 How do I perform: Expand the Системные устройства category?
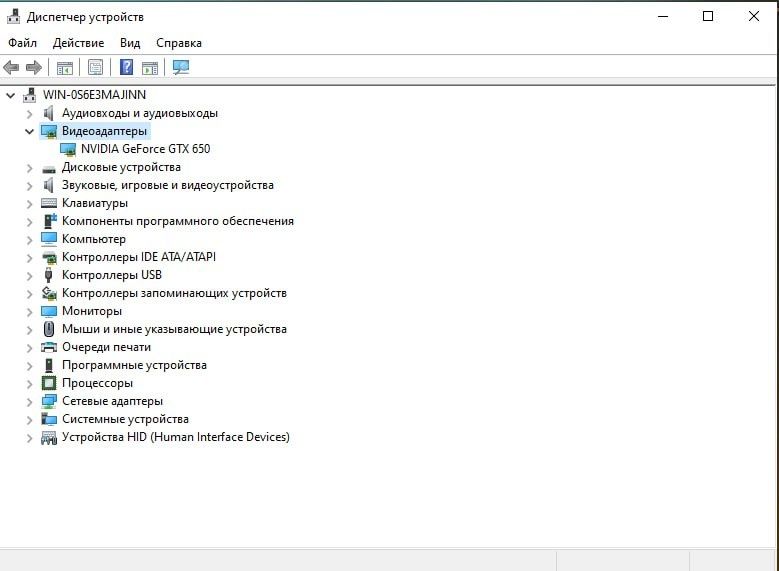[x=29, y=420]
